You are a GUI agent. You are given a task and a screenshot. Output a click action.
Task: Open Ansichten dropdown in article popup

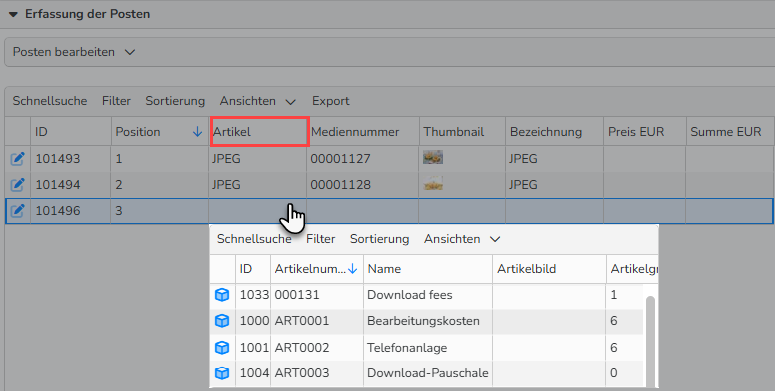click(462, 239)
